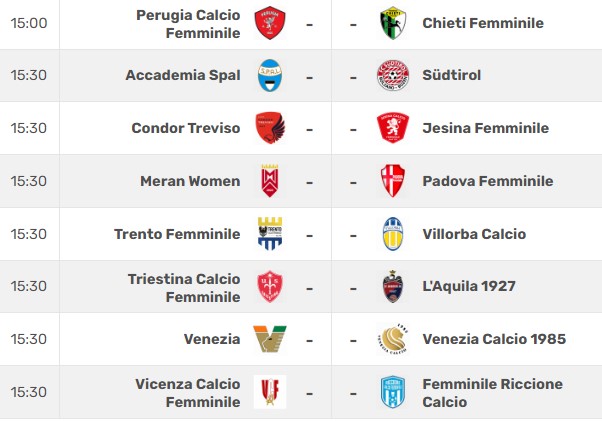Click the Vicenza Calcio Femminile VCF logo
This screenshot has height=421, width=602.
(270, 392)
